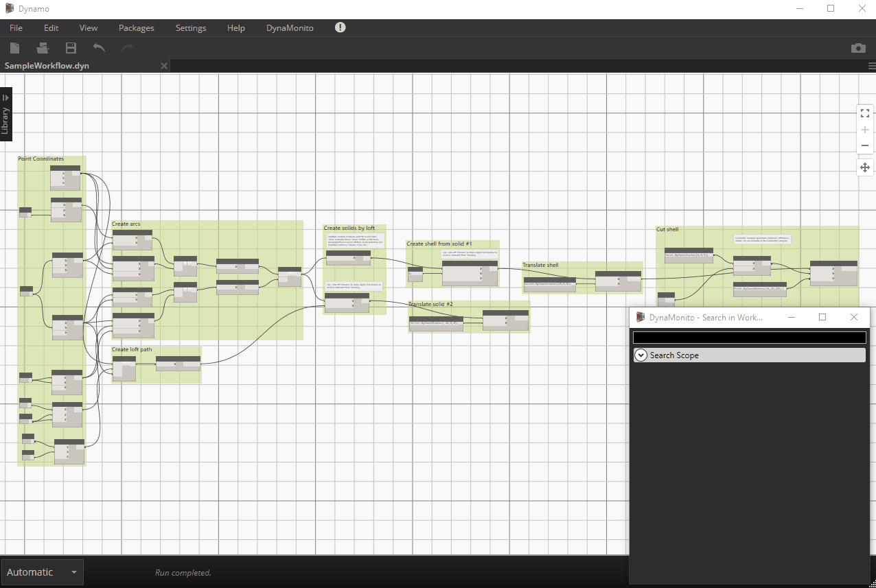The height and width of the screenshot is (588, 876).
Task: Open the Edit menu
Action: pyautogui.click(x=51, y=28)
